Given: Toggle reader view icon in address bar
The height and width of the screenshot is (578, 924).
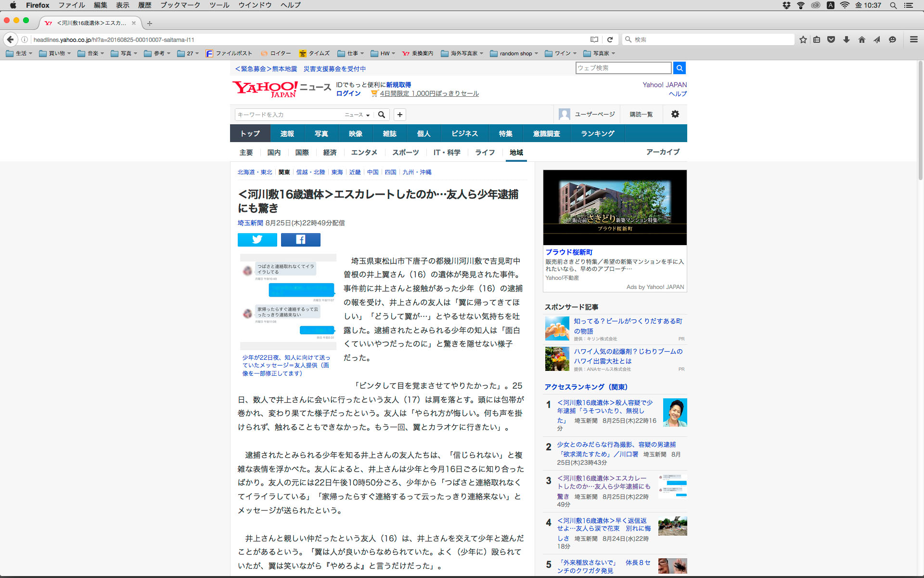Looking at the screenshot, I should 594,39.
